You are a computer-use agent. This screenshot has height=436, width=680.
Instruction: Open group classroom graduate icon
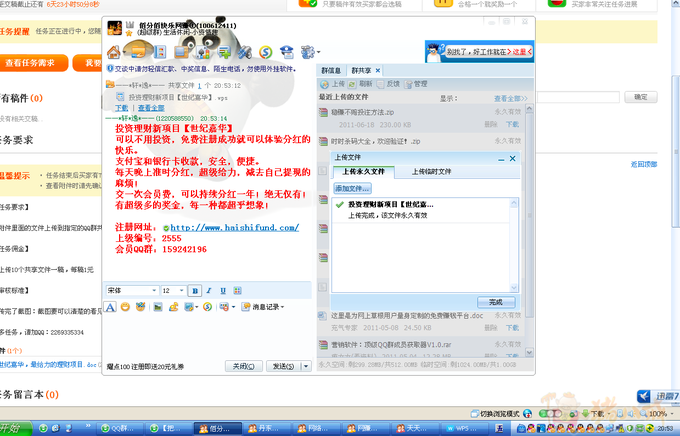coord(287,52)
